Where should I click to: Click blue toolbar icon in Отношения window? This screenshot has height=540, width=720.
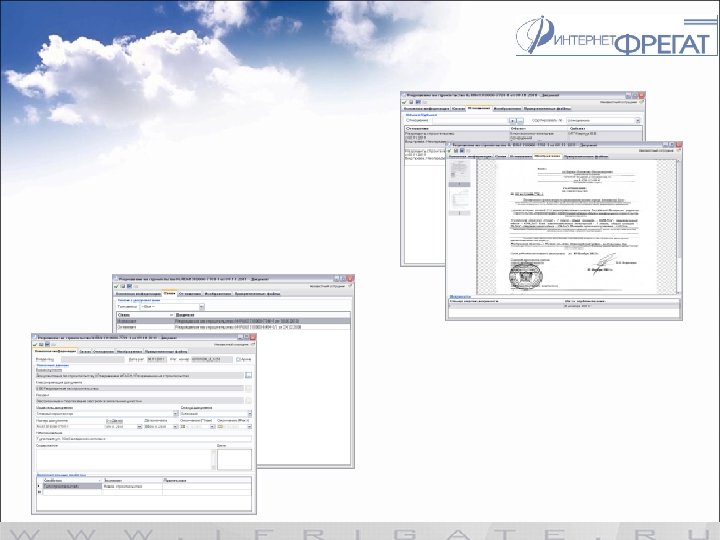pos(418,102)
